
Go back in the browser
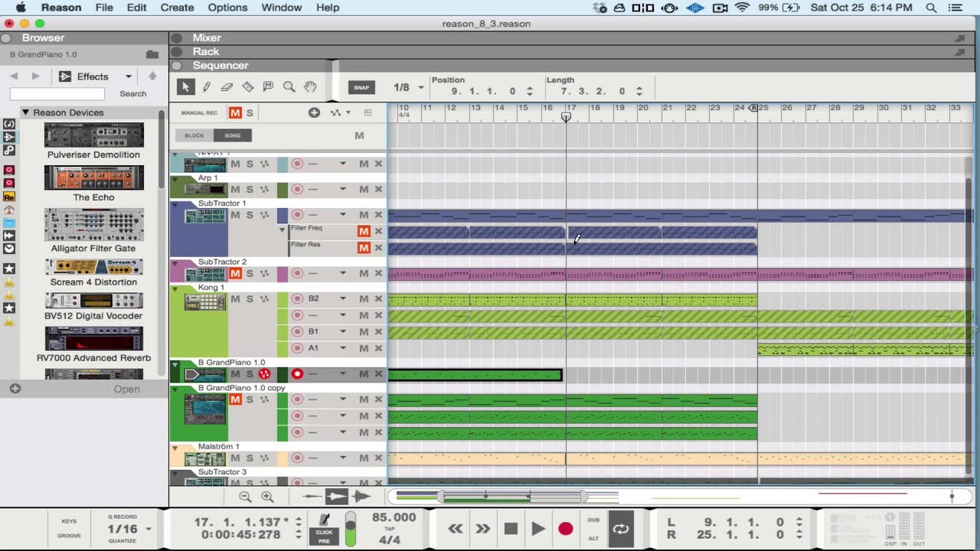point(14,77)
